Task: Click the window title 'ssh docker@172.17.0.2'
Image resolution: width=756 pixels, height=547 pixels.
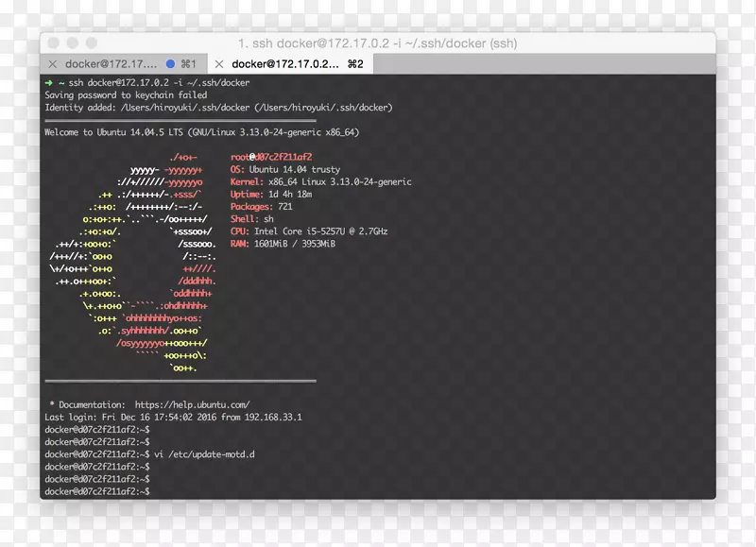Action: click(377, 43)
